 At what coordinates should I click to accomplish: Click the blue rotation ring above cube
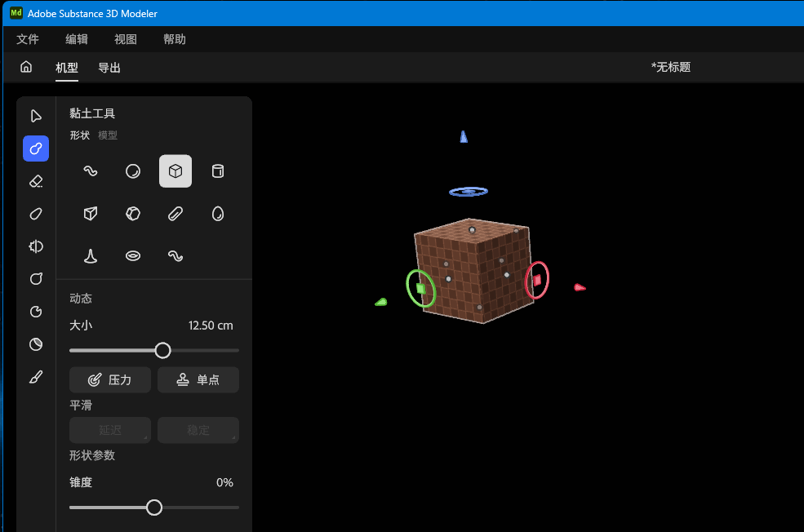pyautogui.click(x=469, y=192)
